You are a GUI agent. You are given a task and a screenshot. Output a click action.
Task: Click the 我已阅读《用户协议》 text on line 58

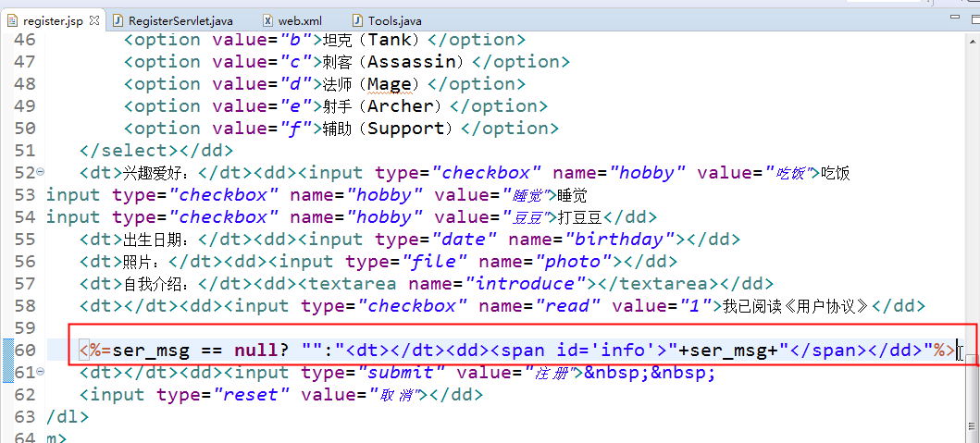(796, 306)
